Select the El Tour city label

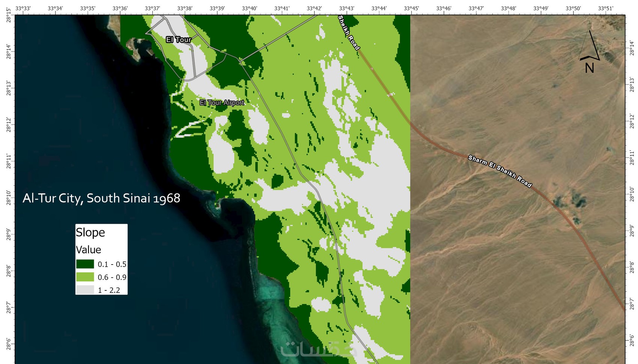pyautogui.click(x=179, y=39)
